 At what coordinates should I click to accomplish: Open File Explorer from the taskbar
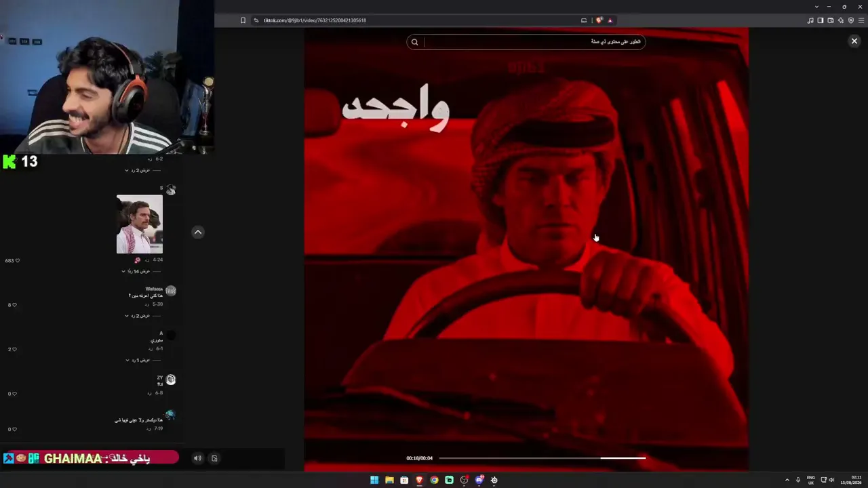pos(389,480)
